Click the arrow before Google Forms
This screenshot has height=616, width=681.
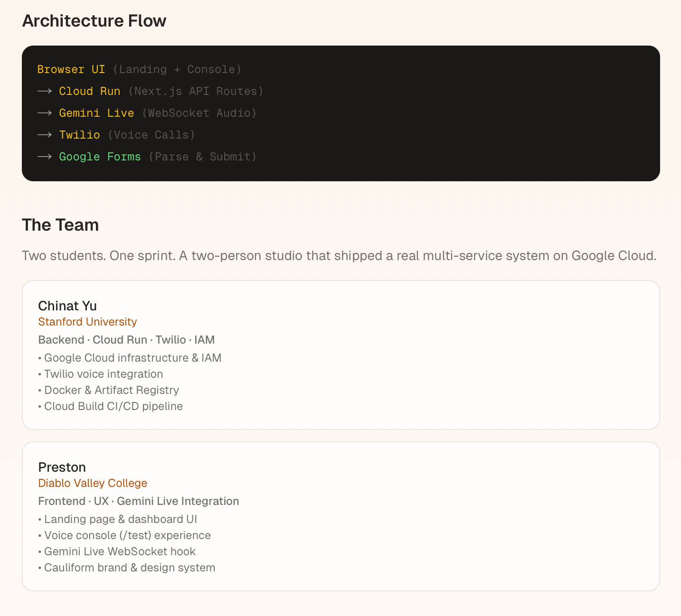[45, 157]
